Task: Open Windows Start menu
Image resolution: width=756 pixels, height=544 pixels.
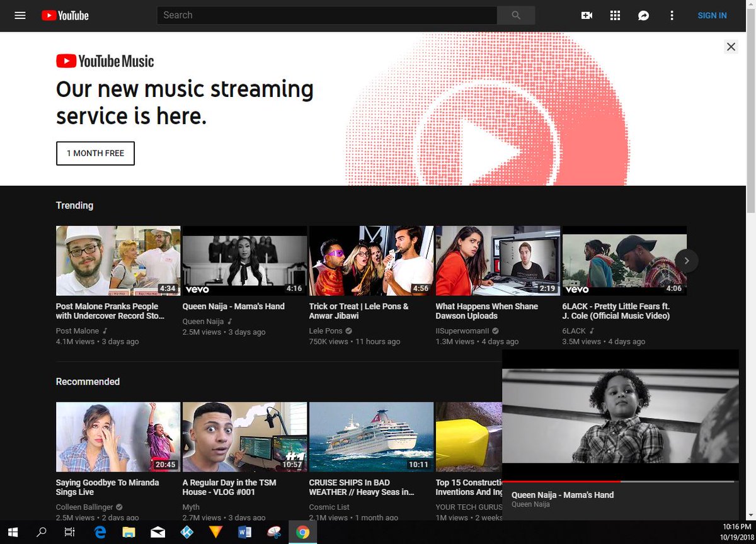Action: point(13,532)
